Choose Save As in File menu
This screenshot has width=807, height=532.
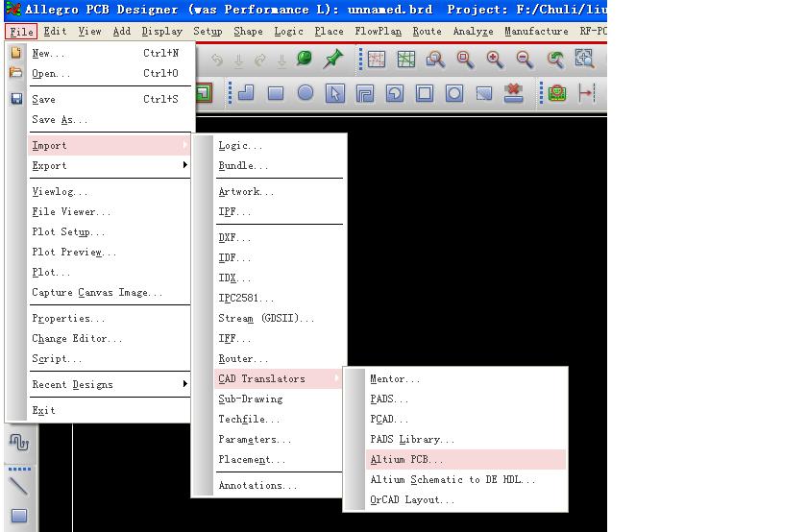click(x=110, y=119)
